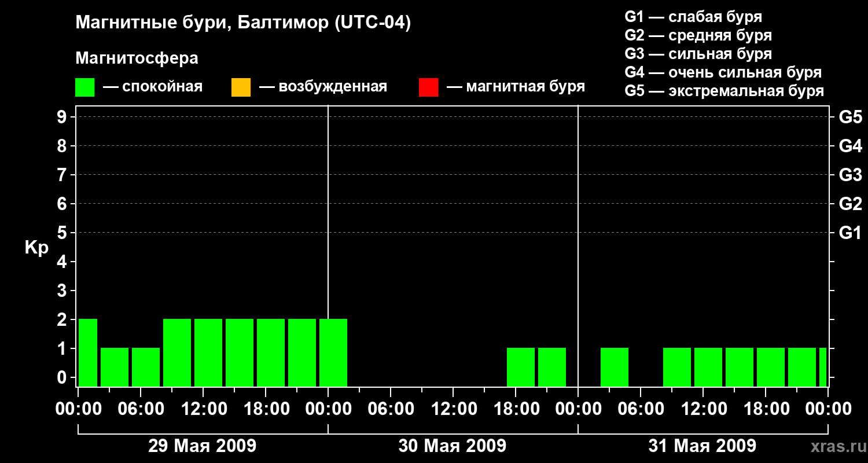The image size is (868, 463).
Task: Click the '— магнитная буря' legend label
Action: tap(516, 87)
